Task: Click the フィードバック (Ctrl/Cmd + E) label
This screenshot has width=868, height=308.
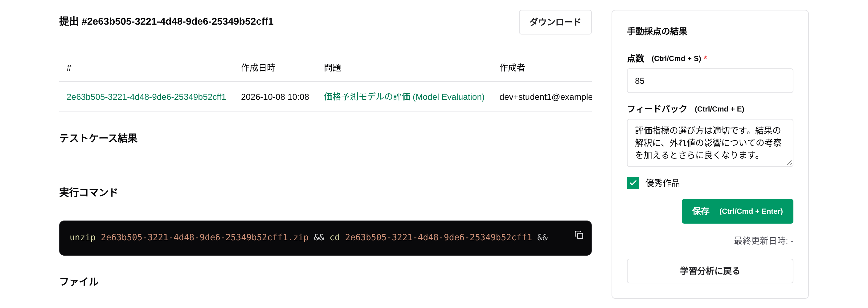Action: tap(686, 109)
